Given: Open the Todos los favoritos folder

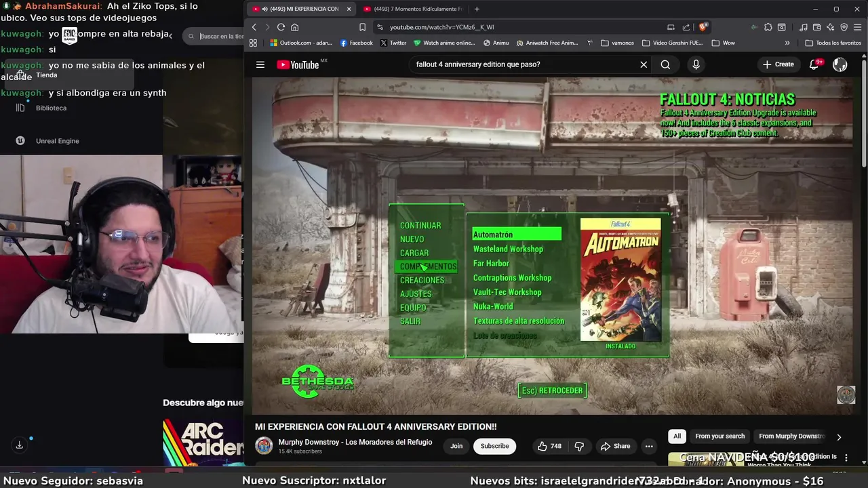Looking at the screenshot, I should click(833, 43).
